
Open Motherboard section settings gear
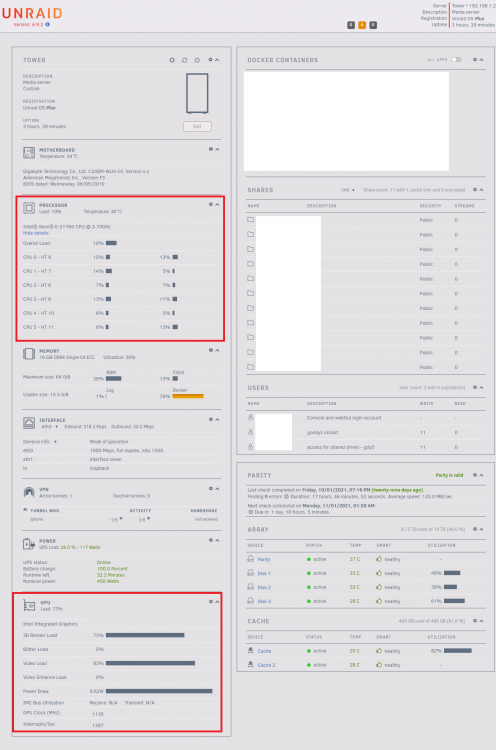click(210, 149)
